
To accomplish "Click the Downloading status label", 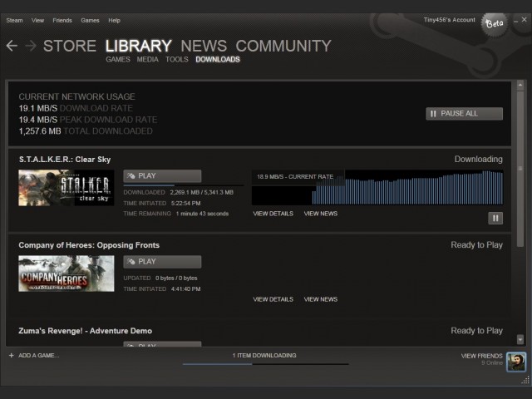I will tap(479, 159).
